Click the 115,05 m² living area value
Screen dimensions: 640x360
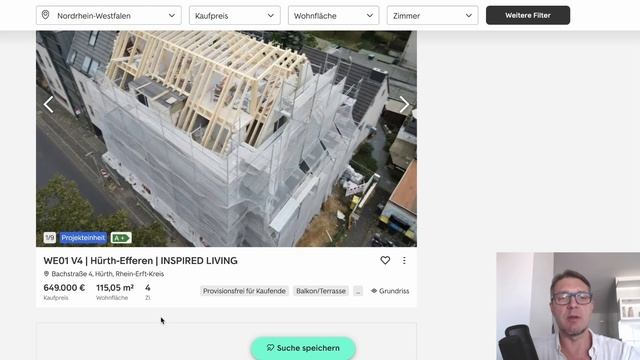coord(115,288)
